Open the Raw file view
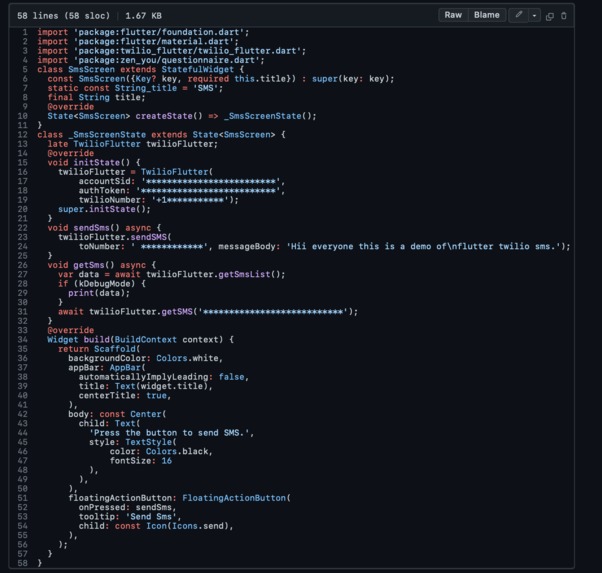 (x=453, y=15)
